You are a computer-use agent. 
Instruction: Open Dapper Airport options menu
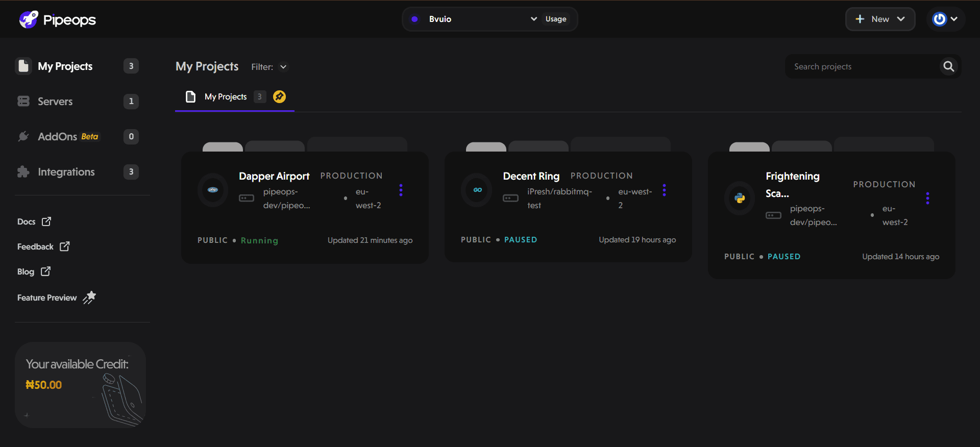click(x=401, y=190)
